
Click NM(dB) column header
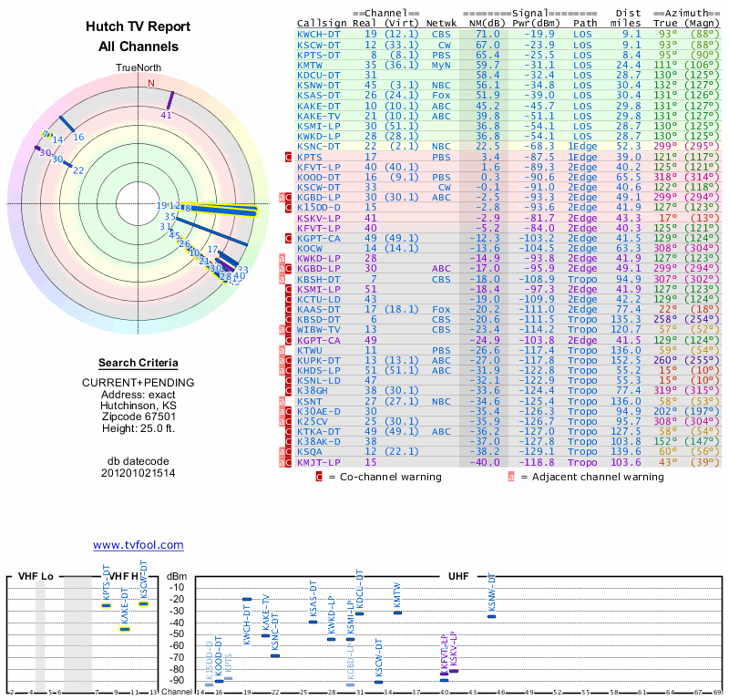487,23
